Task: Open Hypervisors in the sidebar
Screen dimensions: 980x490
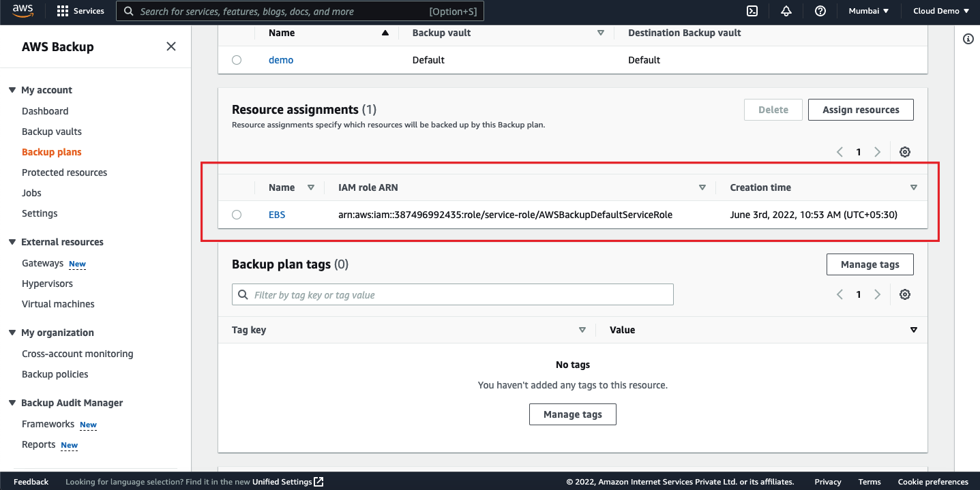Action: [x=47, y=284]
